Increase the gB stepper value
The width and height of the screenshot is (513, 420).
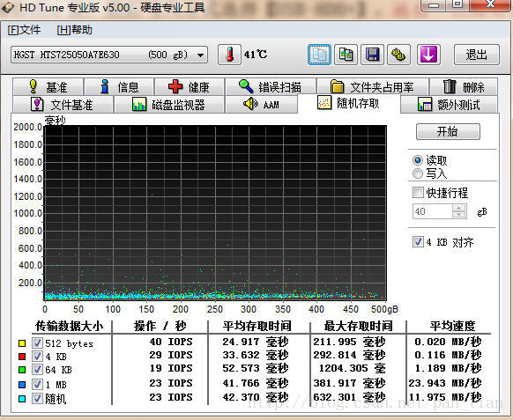[458, 208]
